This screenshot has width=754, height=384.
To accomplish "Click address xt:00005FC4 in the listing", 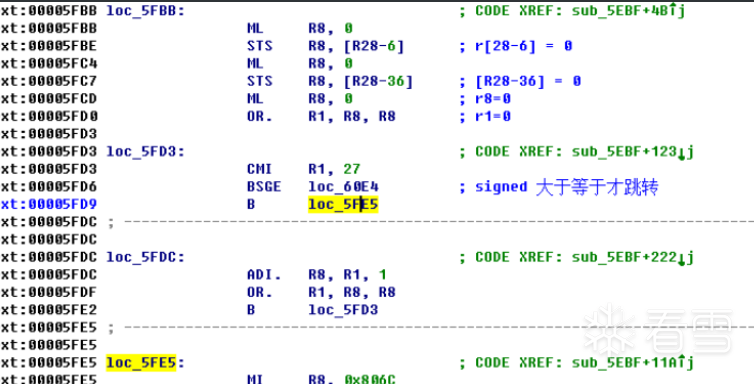I will pos(49,63).
